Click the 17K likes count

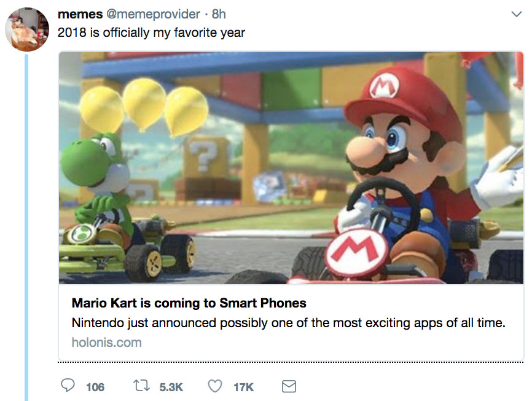[243, 387]
